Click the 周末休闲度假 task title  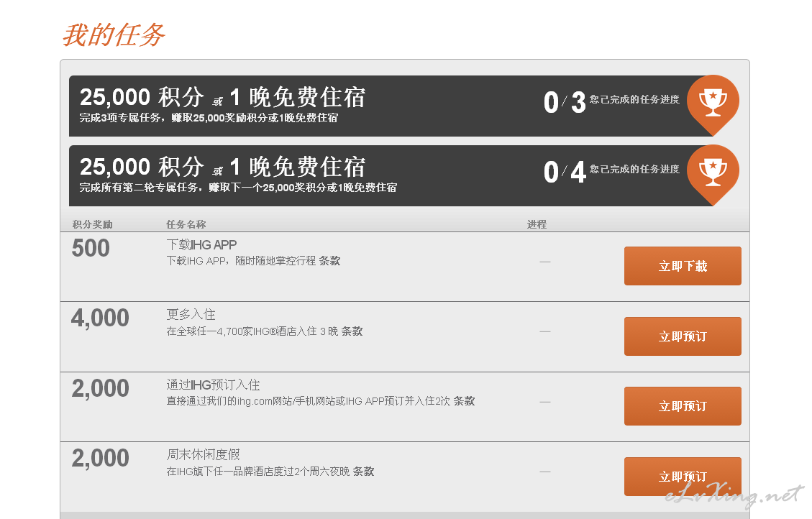click(203, 455)
